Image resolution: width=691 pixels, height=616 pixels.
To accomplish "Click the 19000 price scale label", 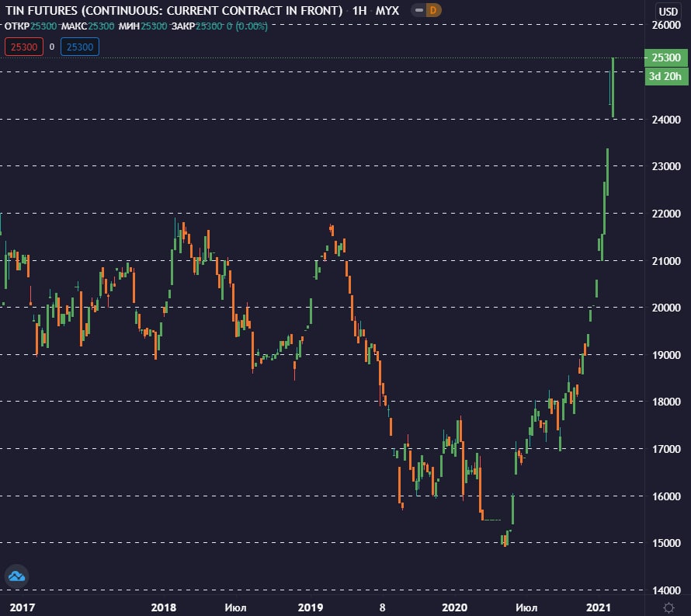I will (x=666, y=355).
